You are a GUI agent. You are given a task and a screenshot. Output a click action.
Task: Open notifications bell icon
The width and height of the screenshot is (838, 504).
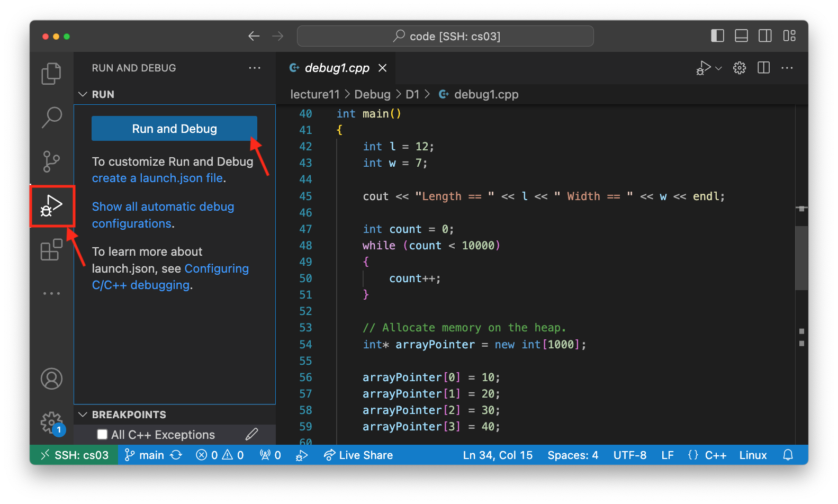788,455
